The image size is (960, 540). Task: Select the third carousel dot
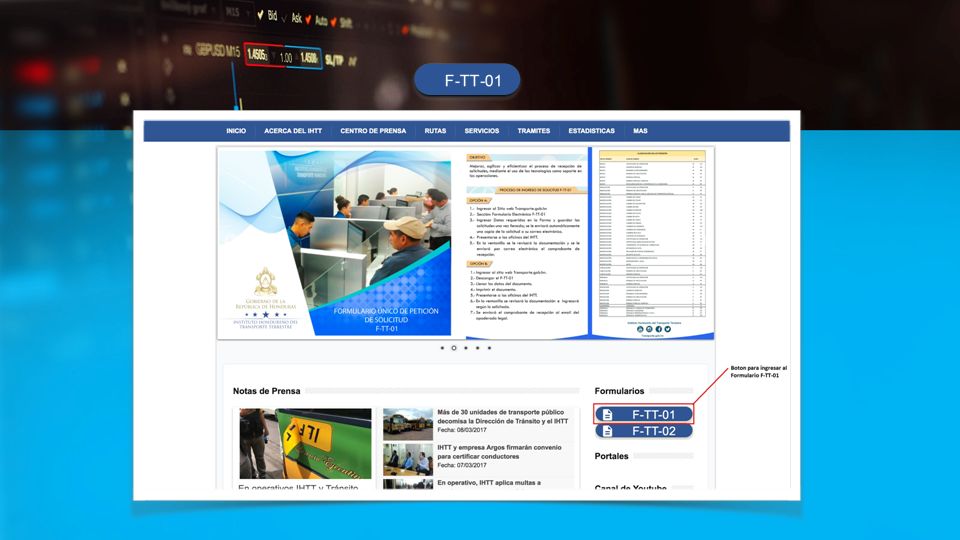click(466, 348)
